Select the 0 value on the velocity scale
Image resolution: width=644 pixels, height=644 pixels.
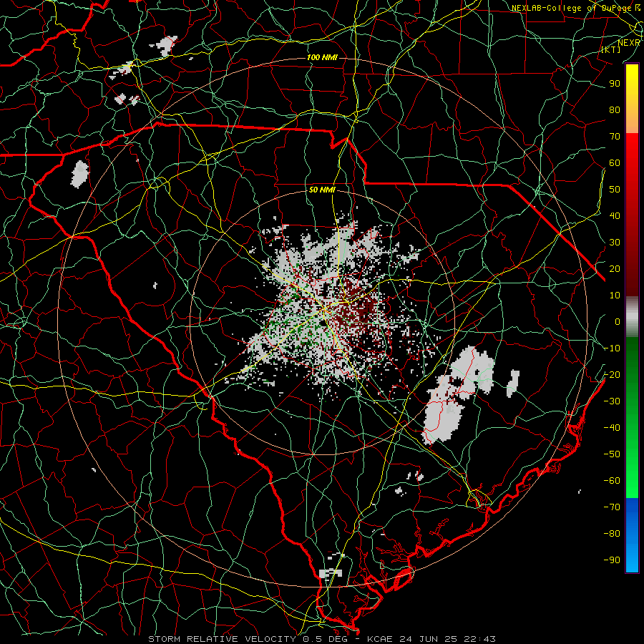pos(618,321)
